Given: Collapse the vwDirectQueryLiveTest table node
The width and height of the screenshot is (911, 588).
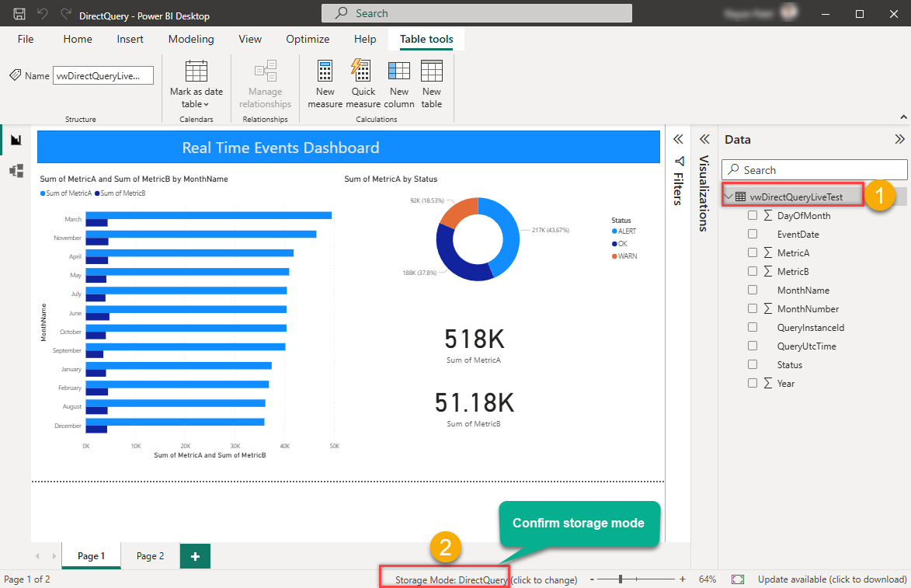Looking at the screenshot, I should [x=728, y=197].
